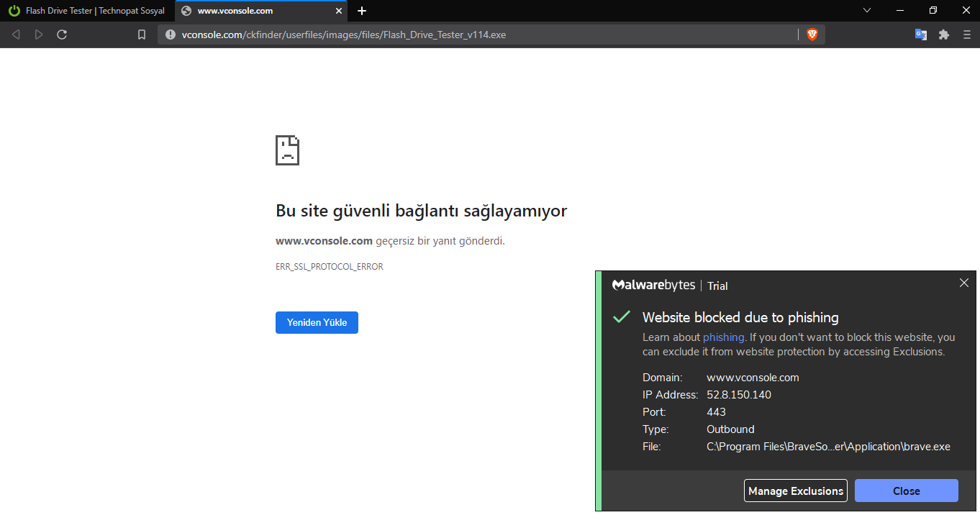Open the not-secure site info icon
The height and width of the screenshot is (515, 980).
pyautogui.click(x=171, y=35)
